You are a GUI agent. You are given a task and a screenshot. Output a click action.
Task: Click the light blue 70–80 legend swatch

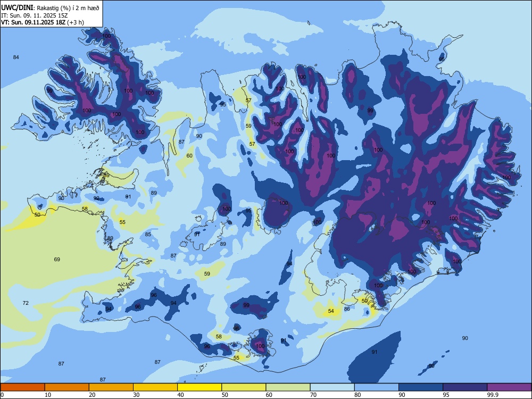point(332,387)
